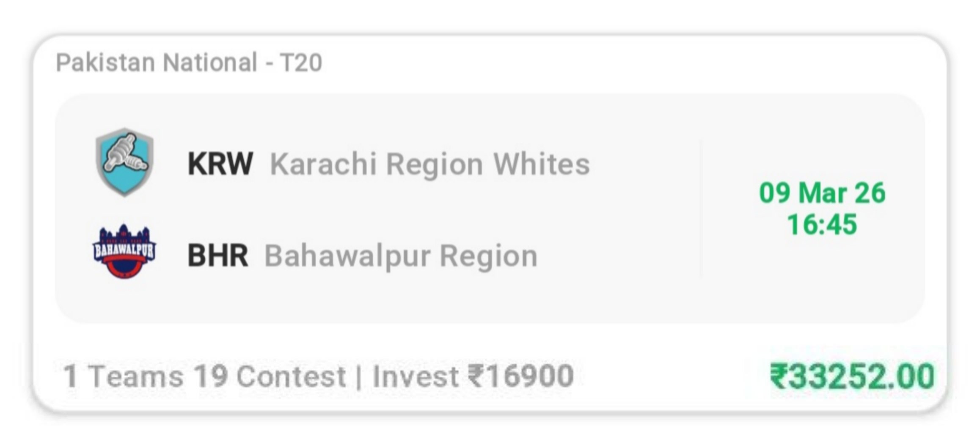Image resolution: width=980 pixels, height=432 pixels.
Task: View the 1 Teams count
Action: click(123, 376)
